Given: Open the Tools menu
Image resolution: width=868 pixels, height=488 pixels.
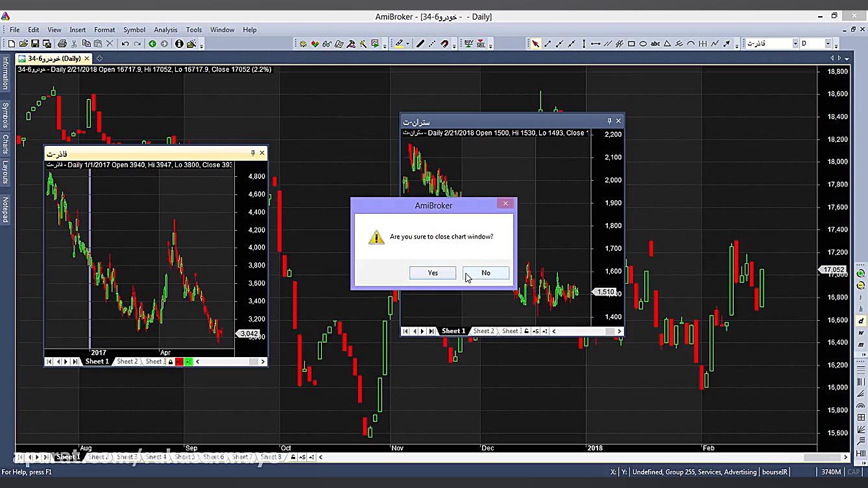Looking at the screenshot, I should pos(194,30).
